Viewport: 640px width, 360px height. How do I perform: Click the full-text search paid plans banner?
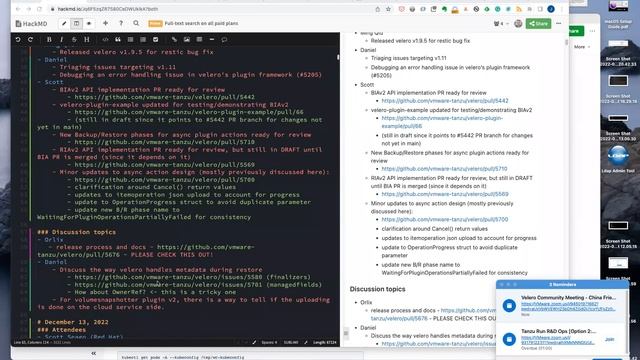[193, 23]
